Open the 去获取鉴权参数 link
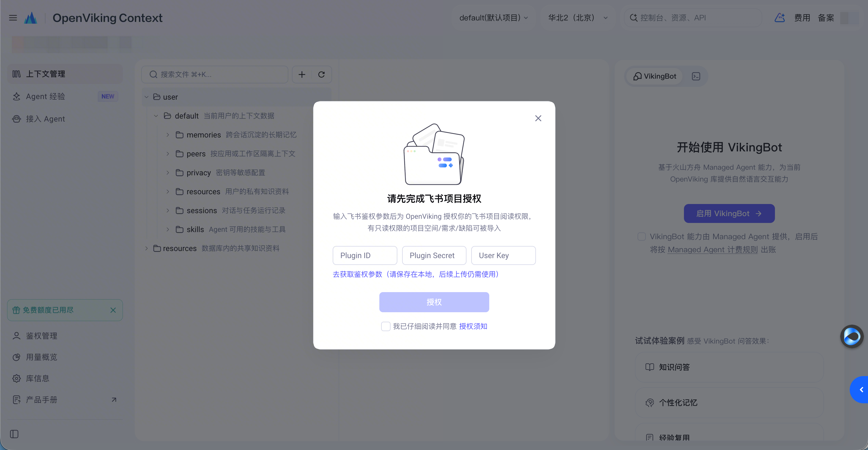Image resolution: width=868 pixels, height=450 pixels. pos(416,274)
